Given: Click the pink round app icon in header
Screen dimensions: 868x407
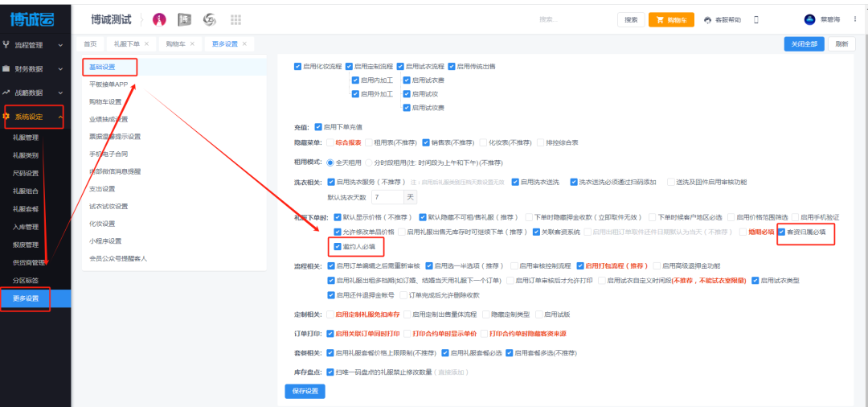Looking at the screenshot, I should (159, 20).
